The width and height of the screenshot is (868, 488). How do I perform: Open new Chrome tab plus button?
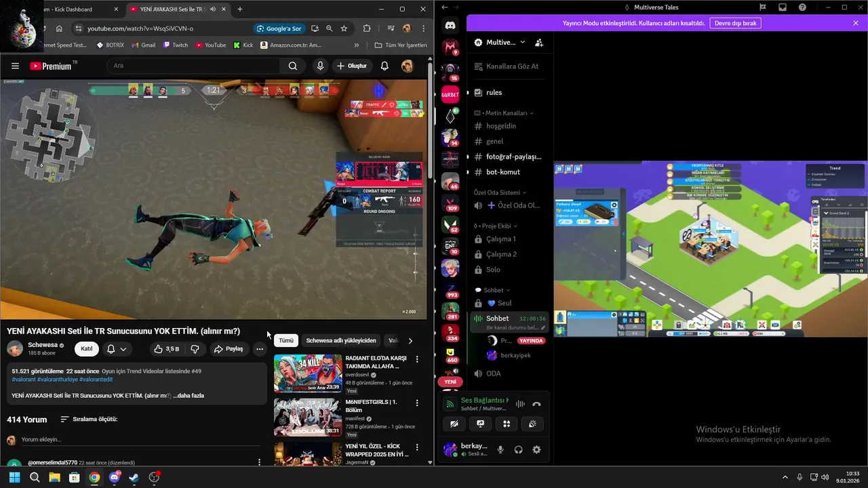pos(239,9)
